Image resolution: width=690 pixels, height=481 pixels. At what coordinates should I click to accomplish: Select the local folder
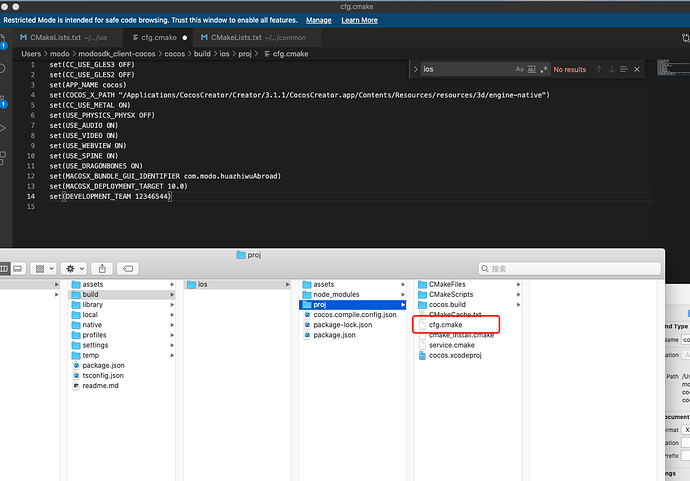(122, 315)
